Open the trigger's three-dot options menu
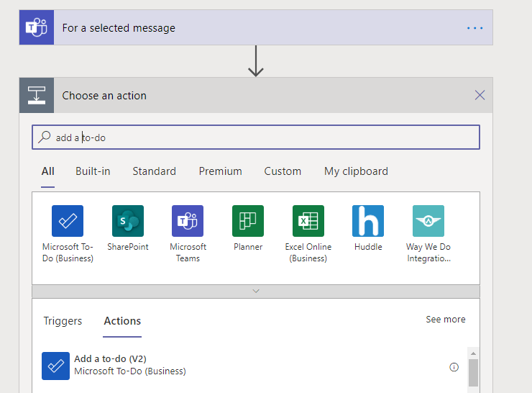Screen dimensions: 532x393 (475, 28)
